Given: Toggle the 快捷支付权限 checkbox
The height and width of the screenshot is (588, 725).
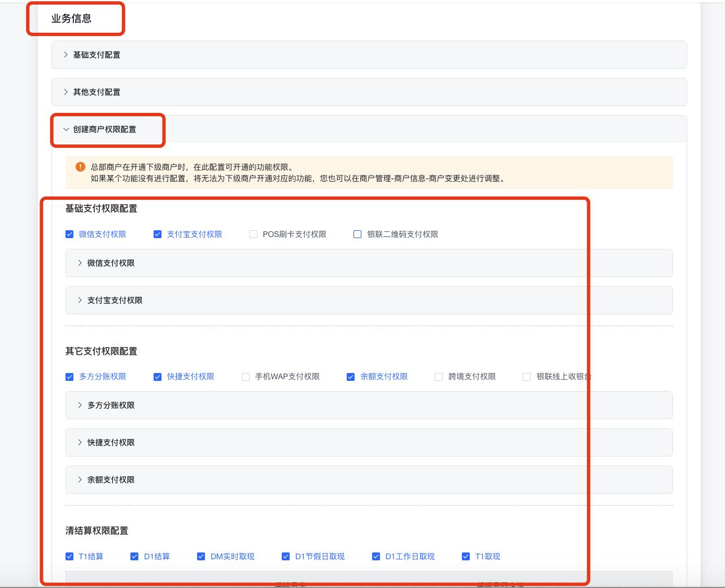Looking at the screenshot, I should point(158,377).
